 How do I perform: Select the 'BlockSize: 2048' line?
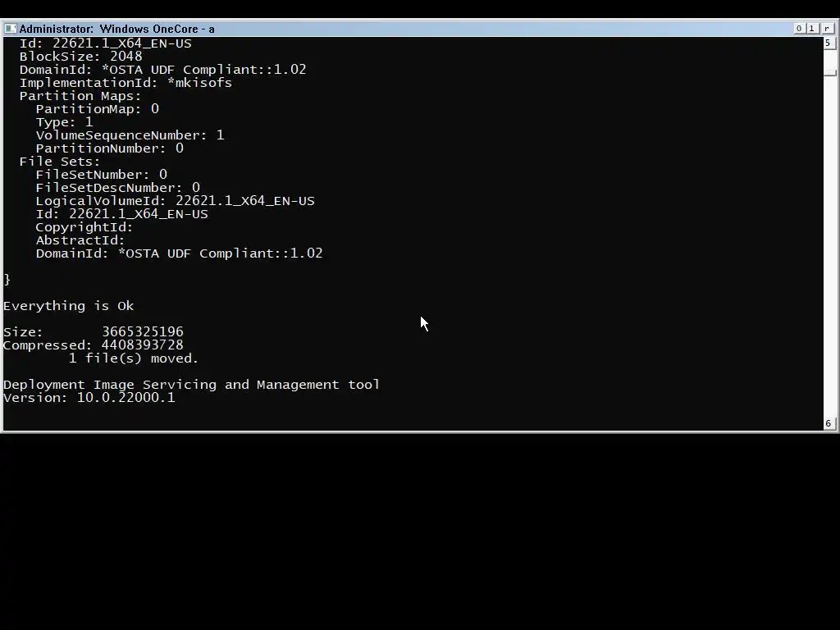click(x=81, y=57)
